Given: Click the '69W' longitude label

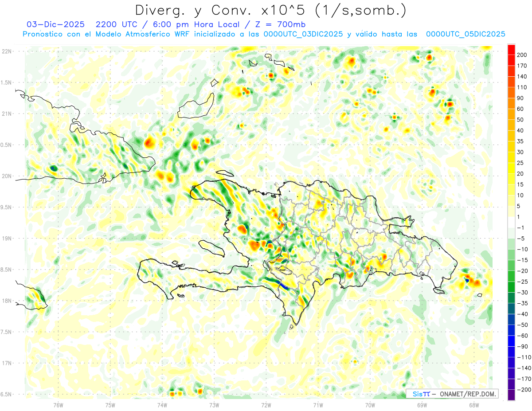Looking at the screenshot, I should coord(422,405).
